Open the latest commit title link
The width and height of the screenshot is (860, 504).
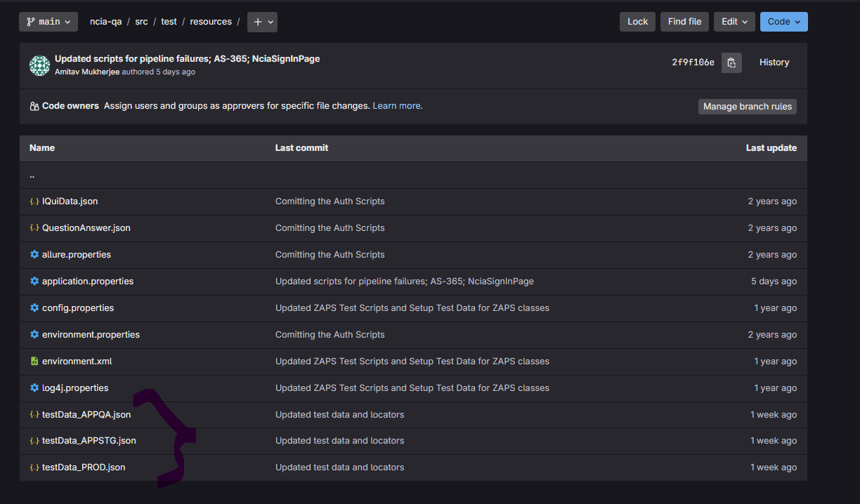pyautogui.click(x=187, y=59)
